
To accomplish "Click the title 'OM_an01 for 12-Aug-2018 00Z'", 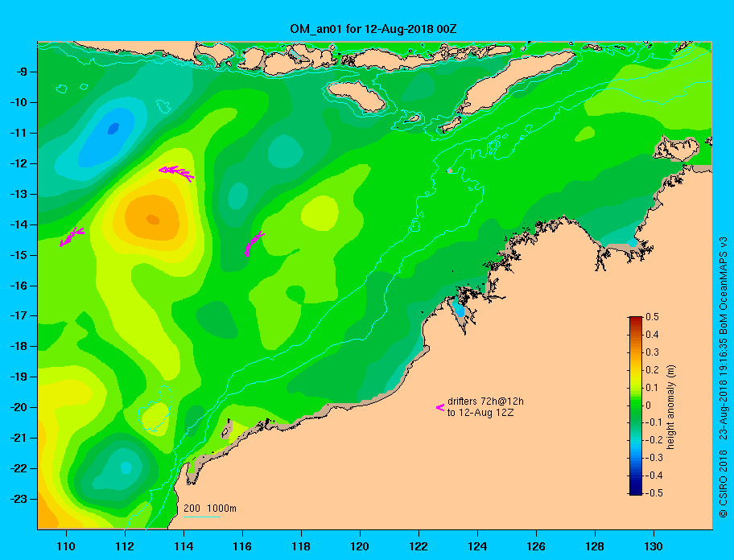I will (x=373, y=29).
